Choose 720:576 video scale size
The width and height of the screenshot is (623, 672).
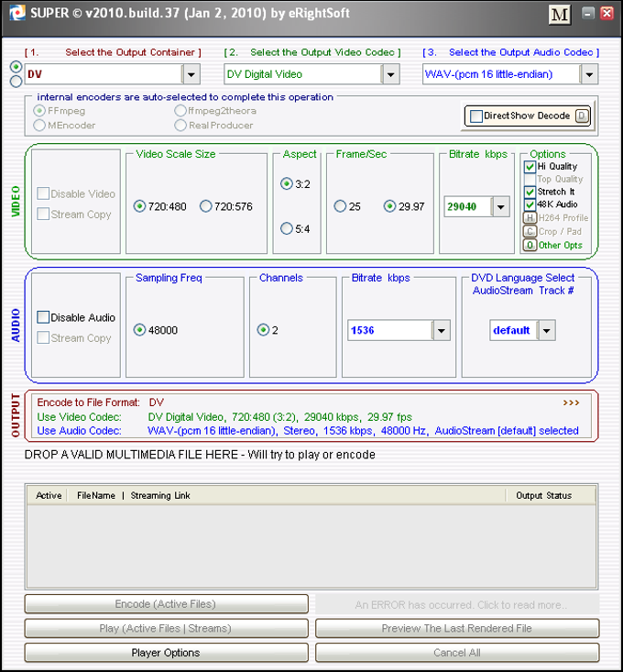point(206,206)
